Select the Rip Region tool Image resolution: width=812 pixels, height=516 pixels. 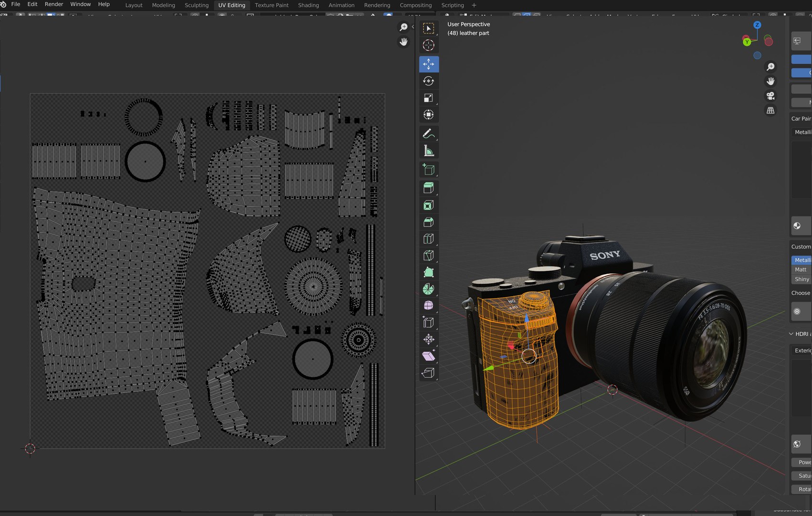pos(429,373)
